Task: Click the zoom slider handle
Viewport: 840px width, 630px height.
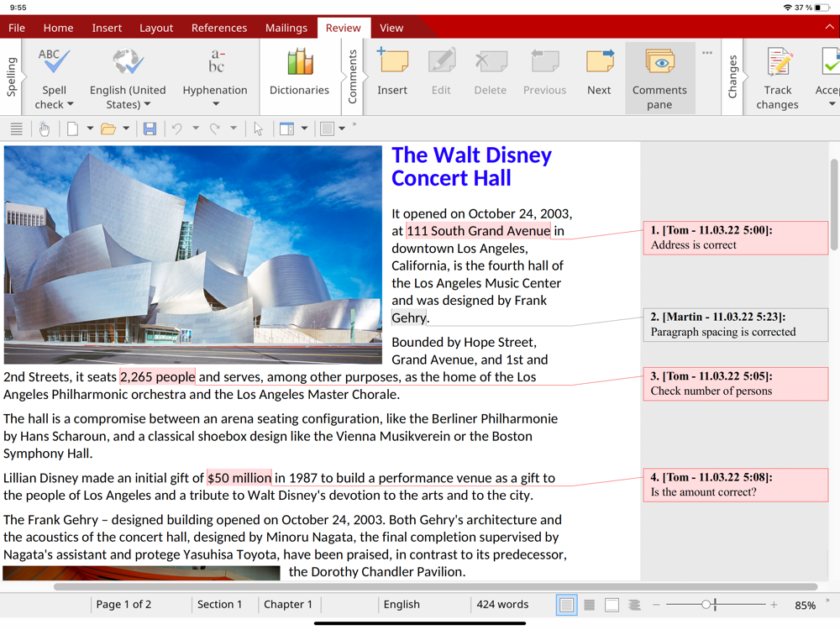Action: pyautogui.click(x=707, y=605)
